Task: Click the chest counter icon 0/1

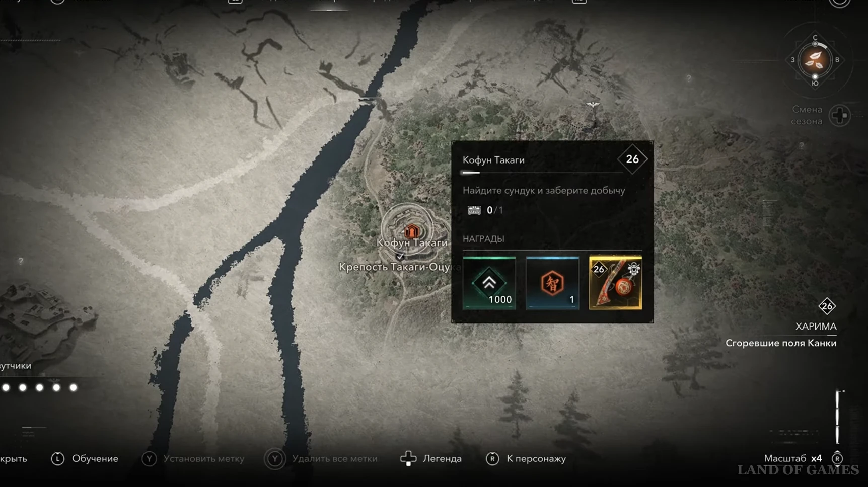Action: click(474, 210)
